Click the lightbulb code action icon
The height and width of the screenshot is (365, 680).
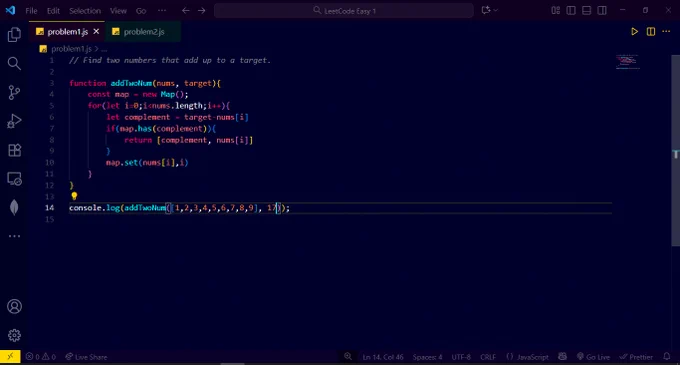point(74,196)
